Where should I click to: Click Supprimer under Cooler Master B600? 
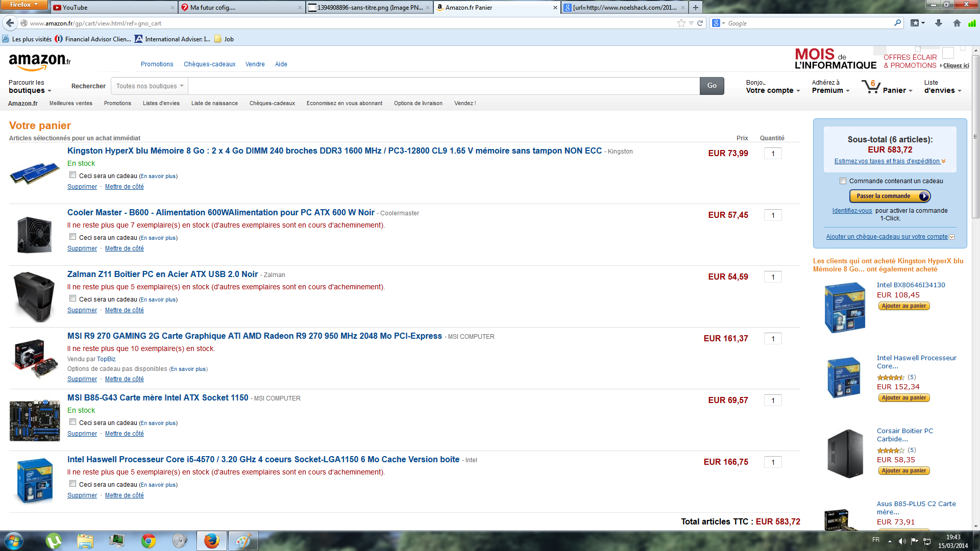click(82, 248)
